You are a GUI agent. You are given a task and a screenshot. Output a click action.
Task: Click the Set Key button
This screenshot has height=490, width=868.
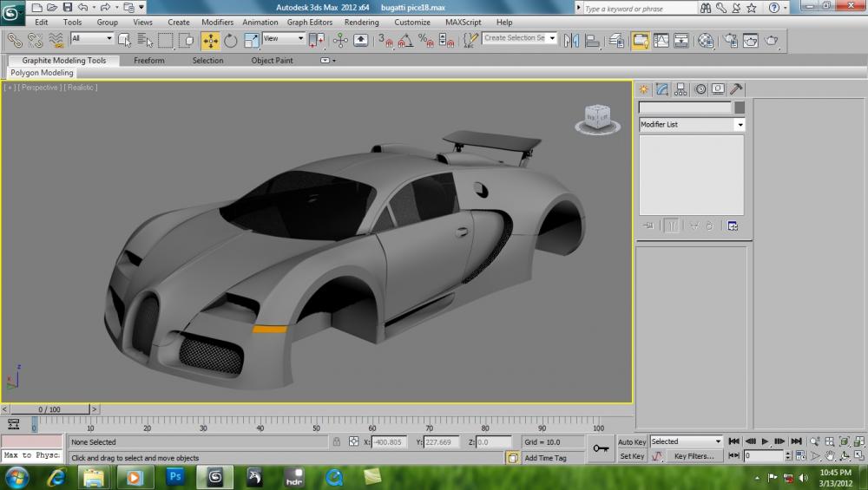pyautogui.click(x=632, y=456)
